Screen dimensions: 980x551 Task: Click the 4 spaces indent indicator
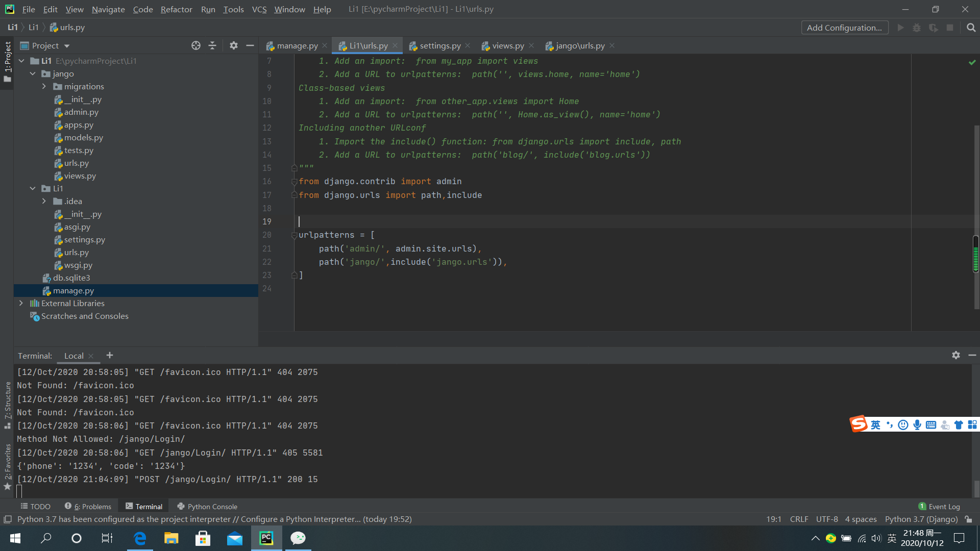(x=861, y=519)
